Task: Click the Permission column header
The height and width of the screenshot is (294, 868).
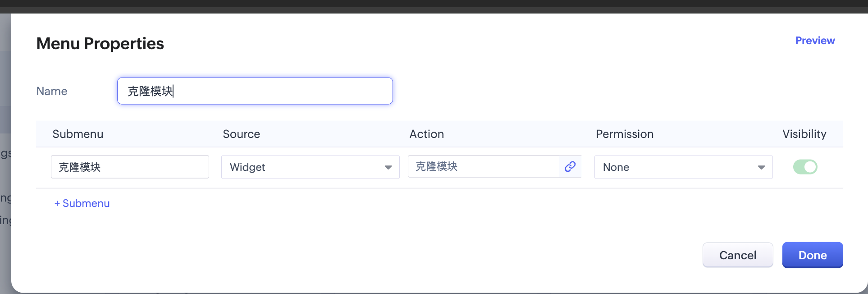Action: click(x=624, y=134)
